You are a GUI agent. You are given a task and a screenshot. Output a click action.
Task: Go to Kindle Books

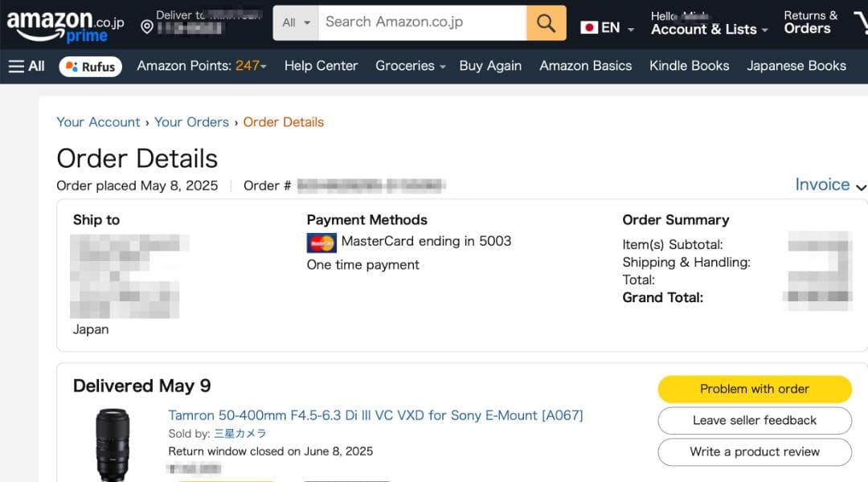(689, 66)
